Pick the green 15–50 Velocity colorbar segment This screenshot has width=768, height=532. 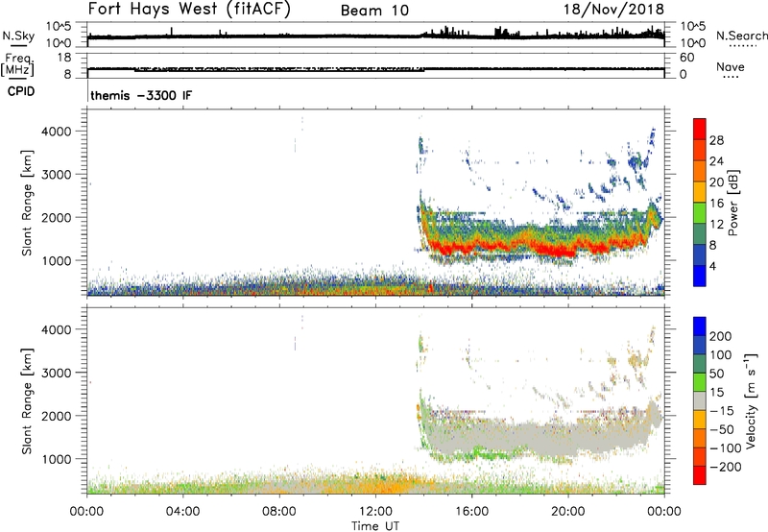pos(700,382)
